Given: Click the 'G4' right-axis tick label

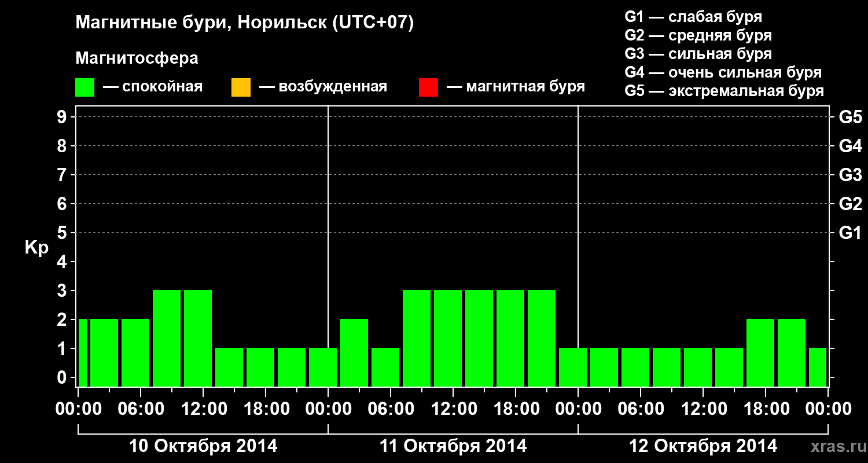Looking at the screenshot, I should (851, 146).
